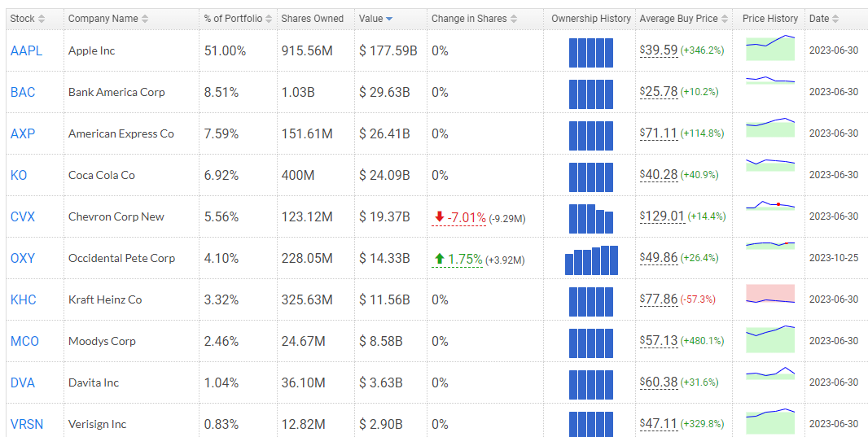Viewport: 868px width, 437px height.
Task: Open the AXP stock link
Action: tap(23, 133)
